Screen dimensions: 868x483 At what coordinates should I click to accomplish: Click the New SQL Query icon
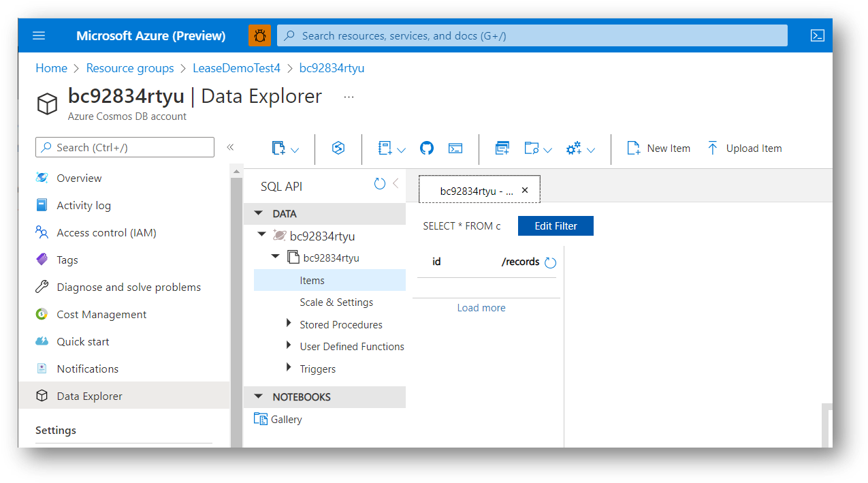(x=502, y=149)
